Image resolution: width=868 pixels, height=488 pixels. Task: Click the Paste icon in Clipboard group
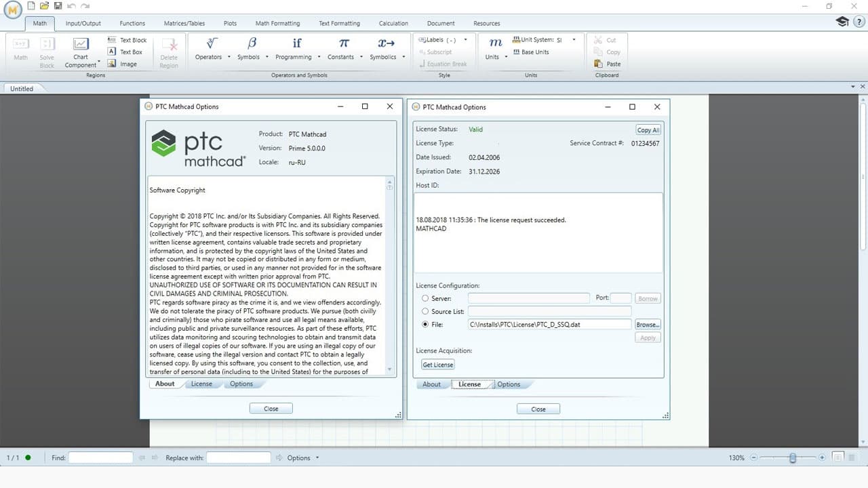607,64
